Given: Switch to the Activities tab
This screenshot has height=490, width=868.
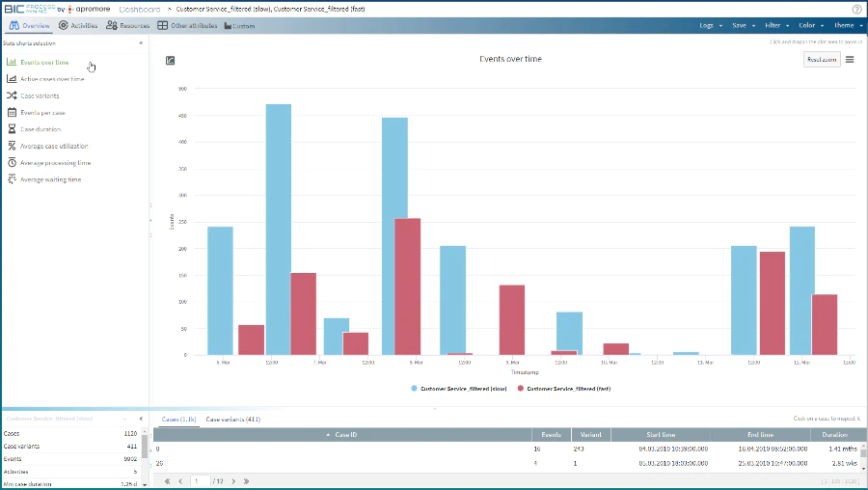Looking at the screenshot, I should pos(78,25).
